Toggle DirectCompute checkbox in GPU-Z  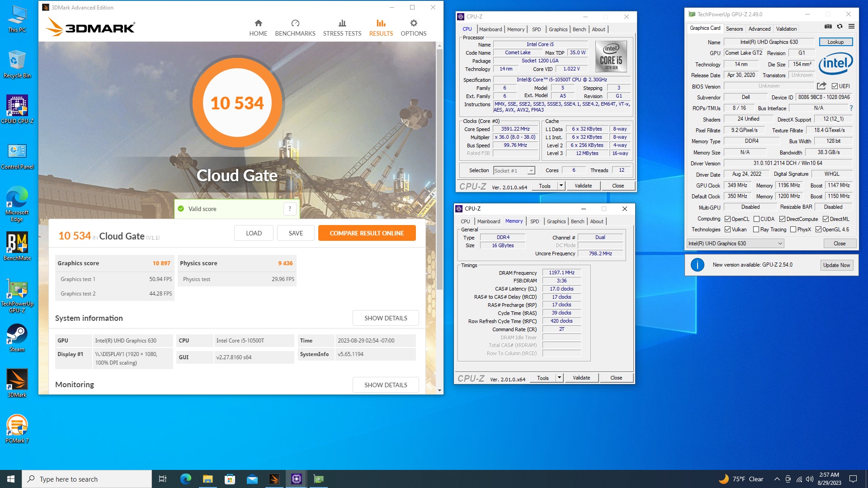click(782, 219)
